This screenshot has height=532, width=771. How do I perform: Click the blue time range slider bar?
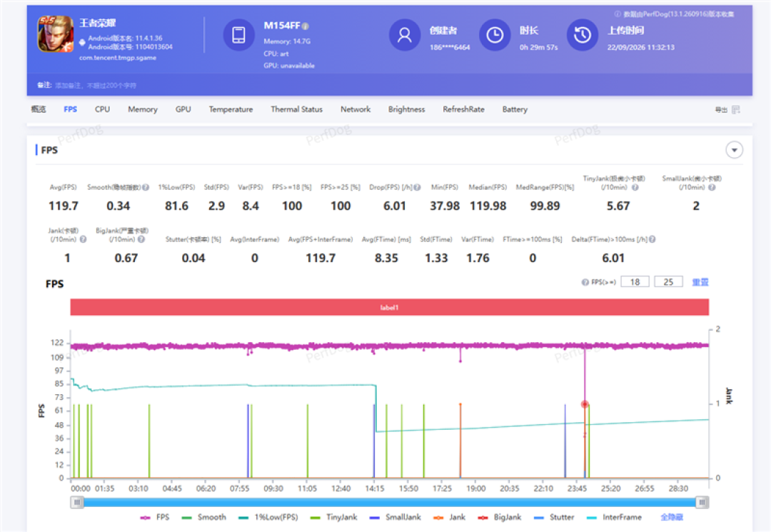pos(390,502)
